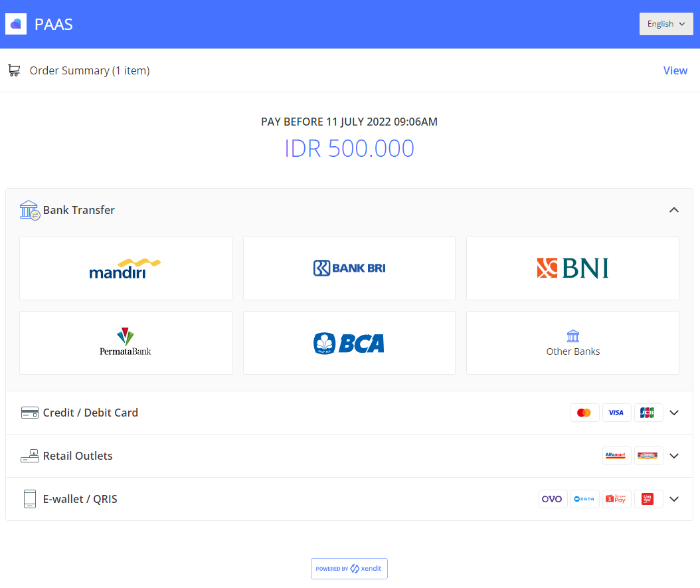The width and height of the screenshot is (700, 588).
Task: Select Mandiri bank transfer option
Action: point(126,268)
